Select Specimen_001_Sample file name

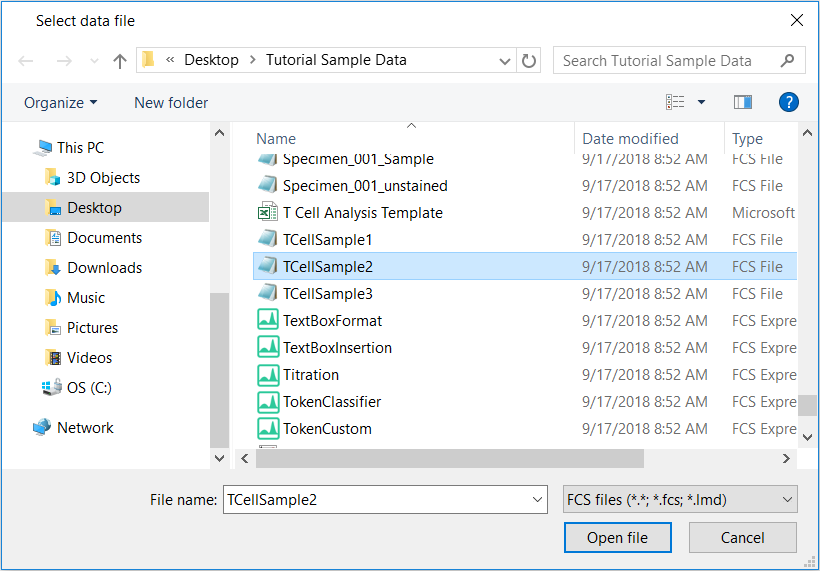[x=358, y=159]
